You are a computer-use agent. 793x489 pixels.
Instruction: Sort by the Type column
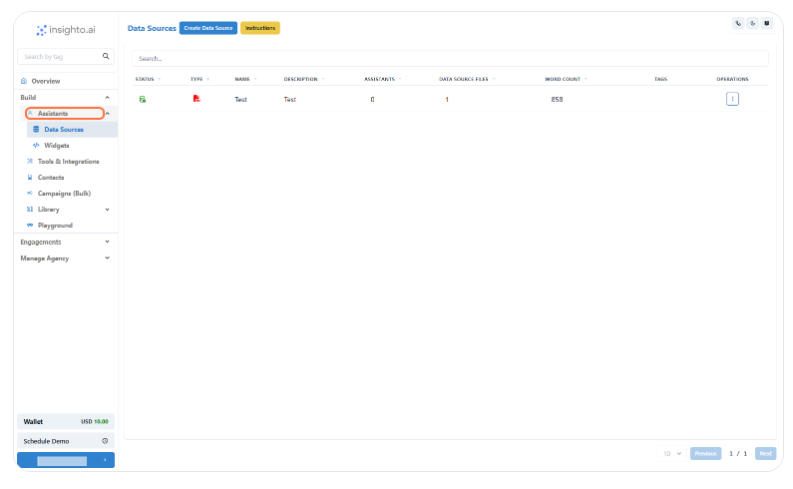coord(200,79)
